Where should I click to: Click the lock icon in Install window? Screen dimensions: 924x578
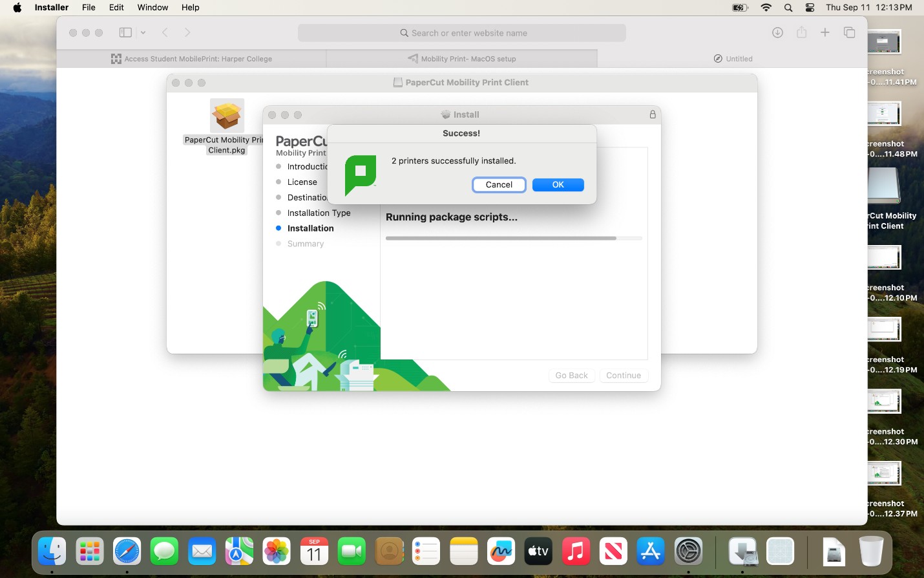click(653, 114)
